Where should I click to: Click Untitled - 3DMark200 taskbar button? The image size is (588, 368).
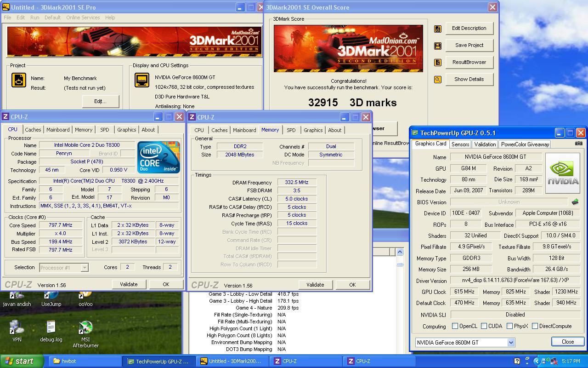tap(232, 361)
